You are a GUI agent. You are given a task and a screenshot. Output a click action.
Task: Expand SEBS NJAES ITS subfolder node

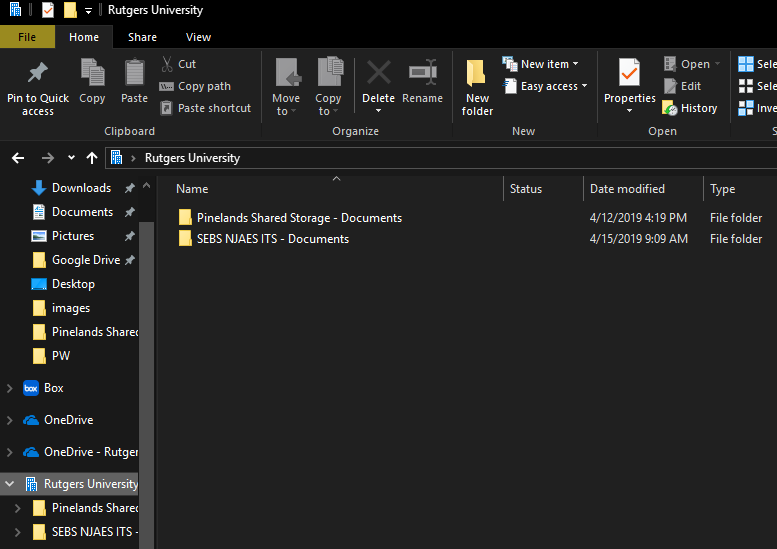point(18,532)
